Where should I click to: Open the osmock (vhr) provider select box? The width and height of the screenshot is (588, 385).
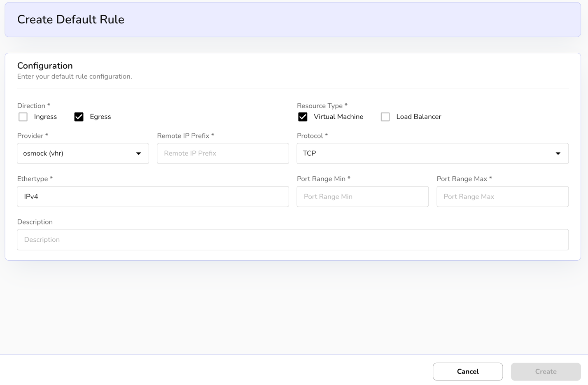click(x=74, y=154)
